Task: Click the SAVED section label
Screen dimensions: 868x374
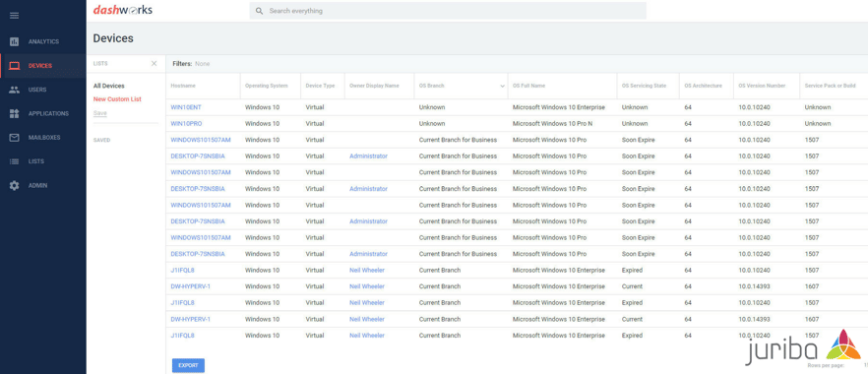Action: coord(102,141)
